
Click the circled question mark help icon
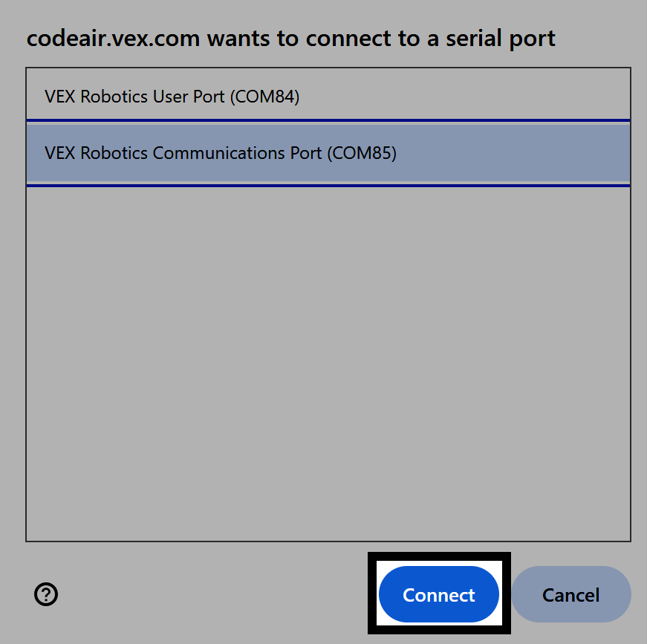coord(46,594)
